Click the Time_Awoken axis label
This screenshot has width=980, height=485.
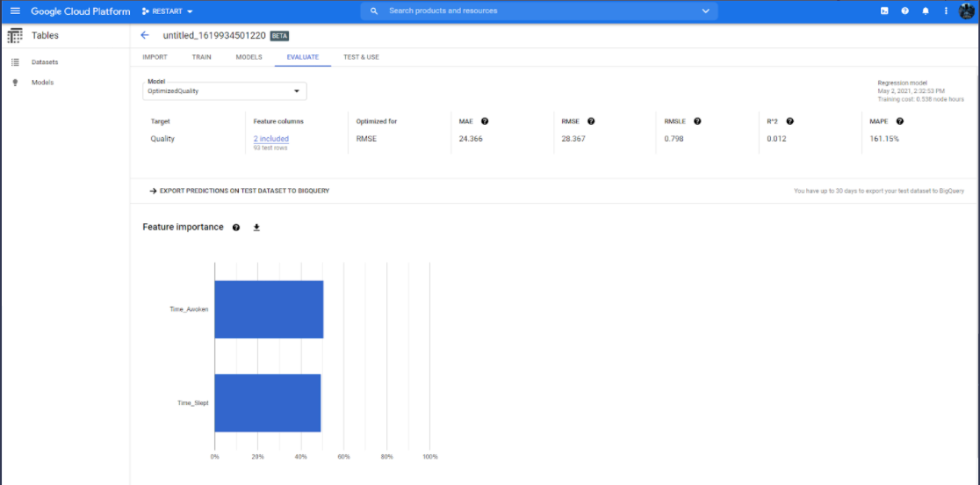190,309
